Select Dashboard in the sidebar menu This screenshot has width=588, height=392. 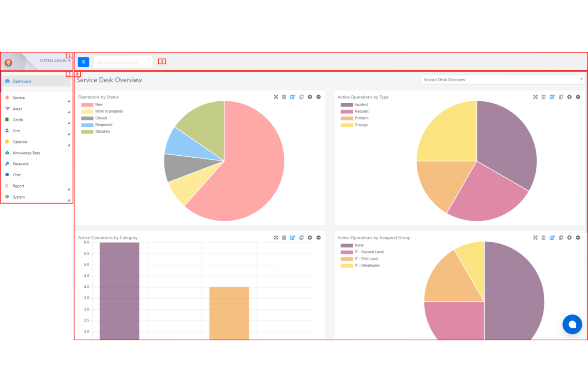pyautogui.click(x=22, y=81)
